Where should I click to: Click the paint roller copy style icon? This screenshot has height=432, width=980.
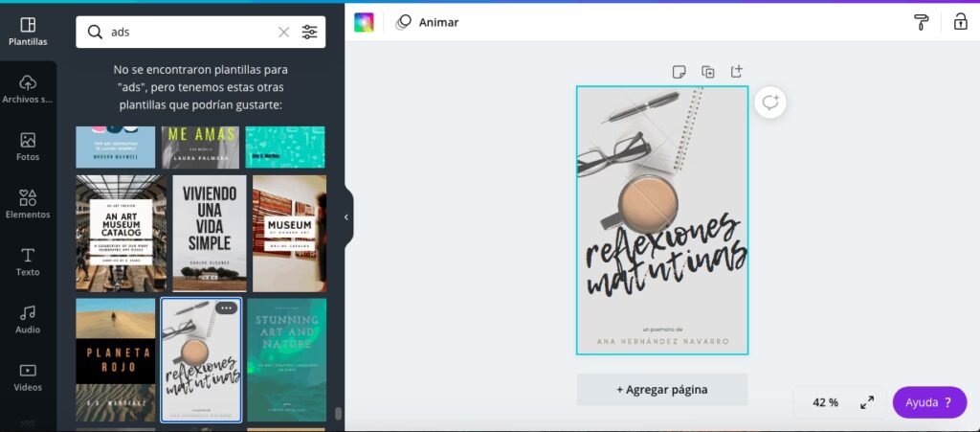coord(922,22)
